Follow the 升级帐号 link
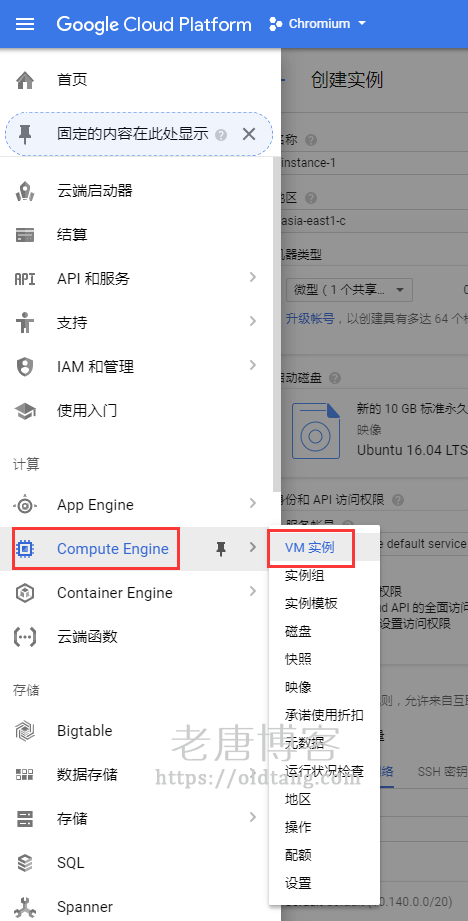Image resolution: width=468 pixels, height=921 pixels. point(310,319)
